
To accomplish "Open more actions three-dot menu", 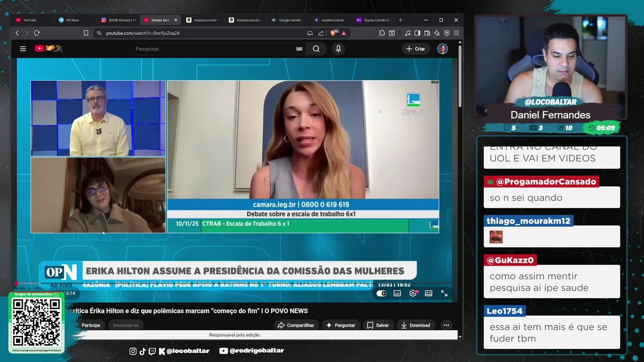I will (446, 325).
